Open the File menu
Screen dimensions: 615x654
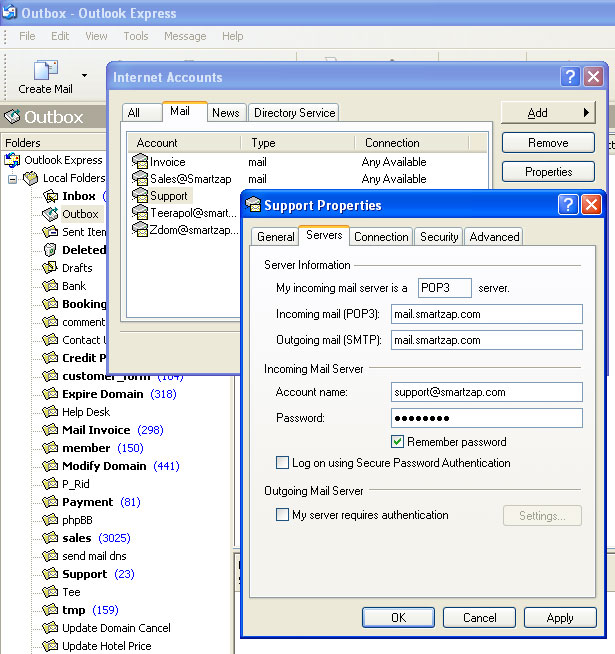pos(27,36)
